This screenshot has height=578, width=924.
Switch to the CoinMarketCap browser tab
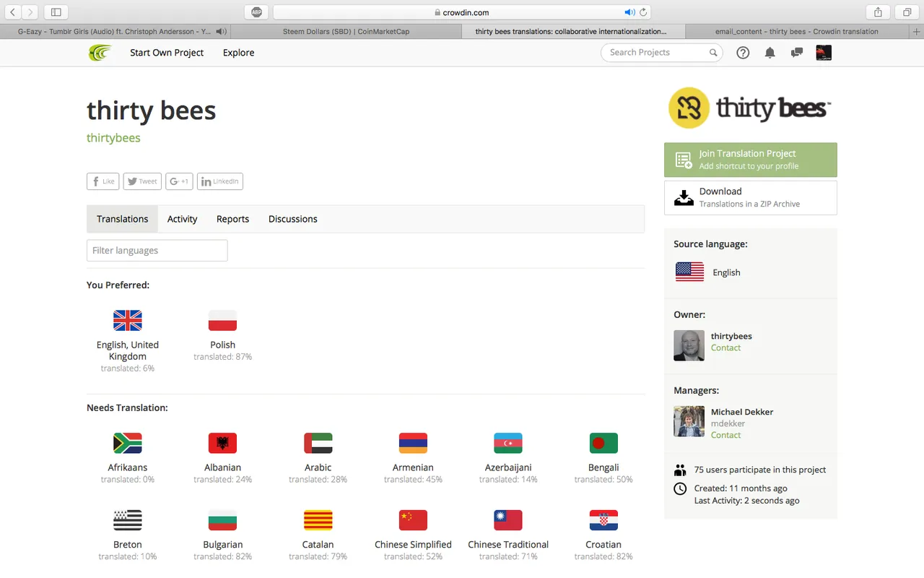[x=345, y=32]
